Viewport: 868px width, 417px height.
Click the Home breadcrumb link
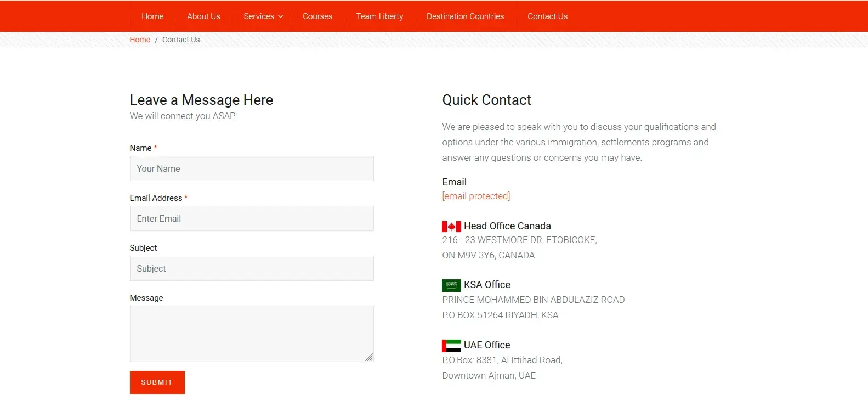[x=140, y=40]
